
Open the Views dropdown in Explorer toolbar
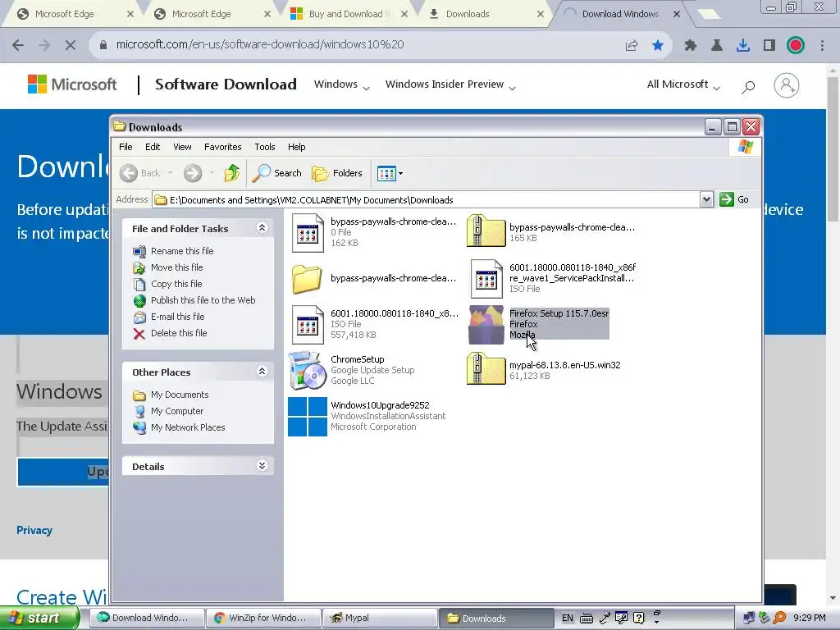390,173
